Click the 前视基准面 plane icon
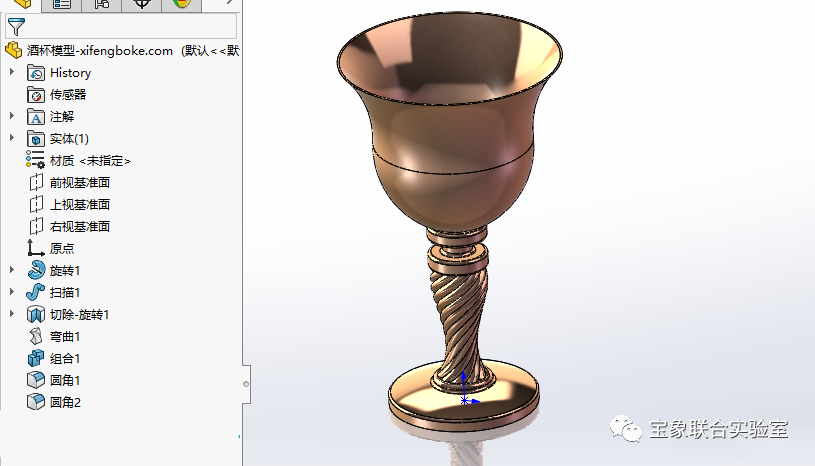The height and width of the screenshot is (466, 815). click(x=35, y=182)
